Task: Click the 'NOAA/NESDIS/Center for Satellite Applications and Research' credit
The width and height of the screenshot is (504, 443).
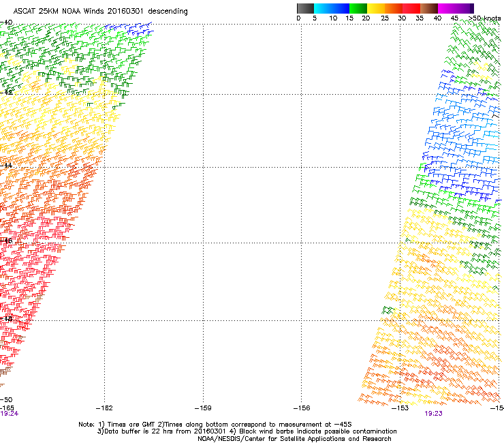Action: [x=294, y=439]
